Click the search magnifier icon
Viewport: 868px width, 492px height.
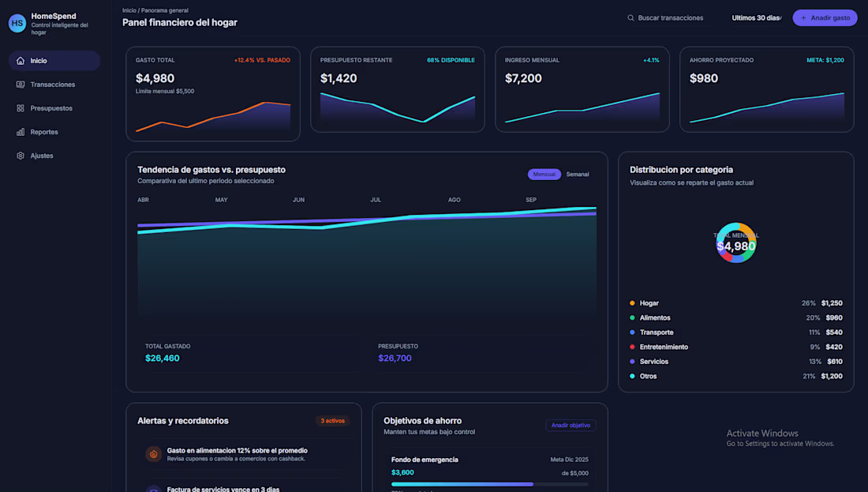coord(630,18)
